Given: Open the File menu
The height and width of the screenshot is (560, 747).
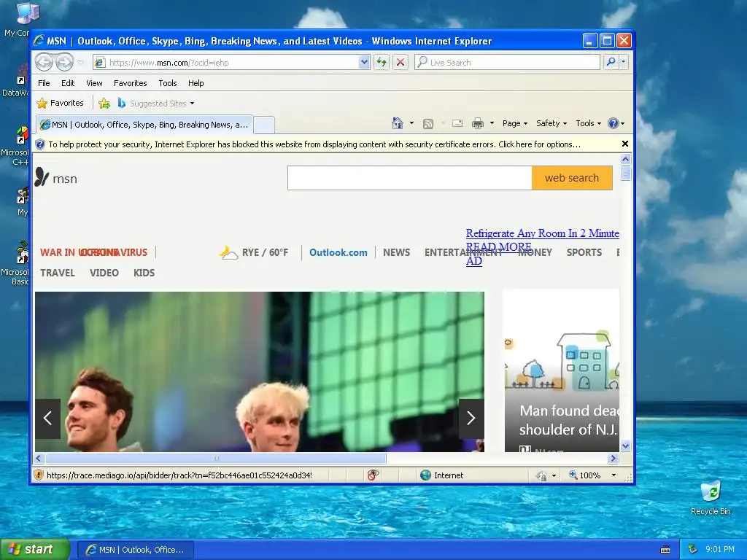Looking at the screenshot, I should (44, 83).
